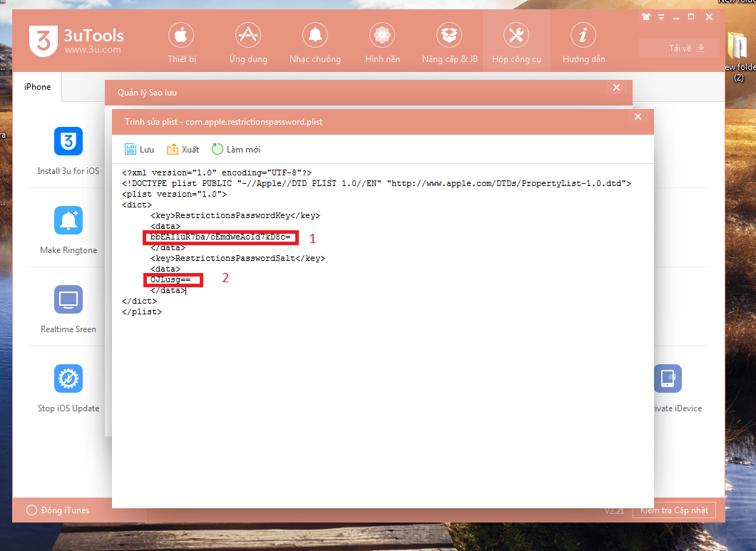Viewport: 756px width, 551px height.
Task: Open the Realtime Screen tool icon
Action: point(68,299)
